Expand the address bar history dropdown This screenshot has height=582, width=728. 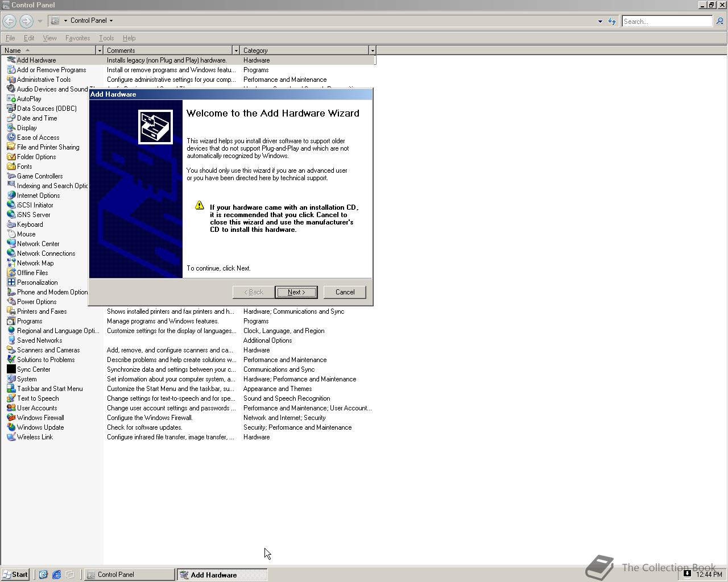[600, 21]
